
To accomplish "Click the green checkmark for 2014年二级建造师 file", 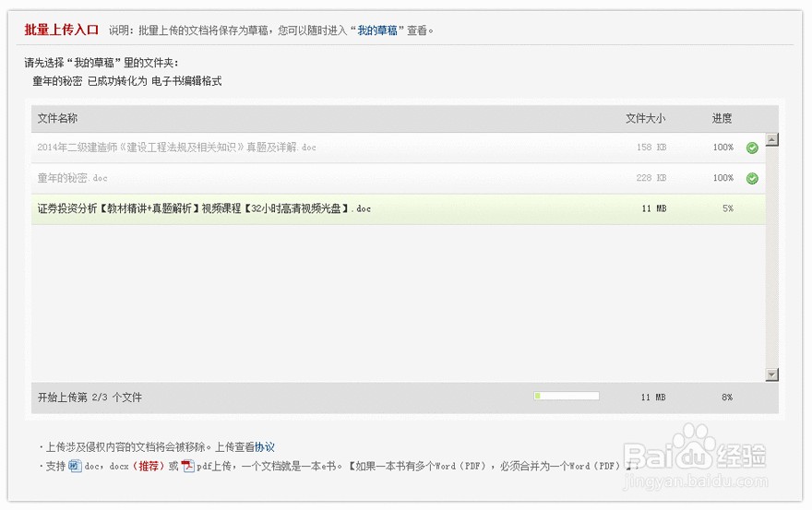I will 752,148.
